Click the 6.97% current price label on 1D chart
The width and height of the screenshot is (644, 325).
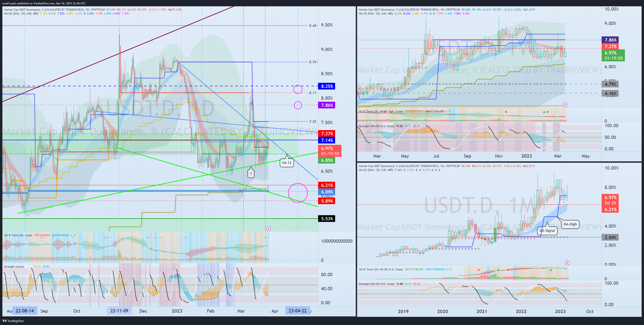[330, 151]
